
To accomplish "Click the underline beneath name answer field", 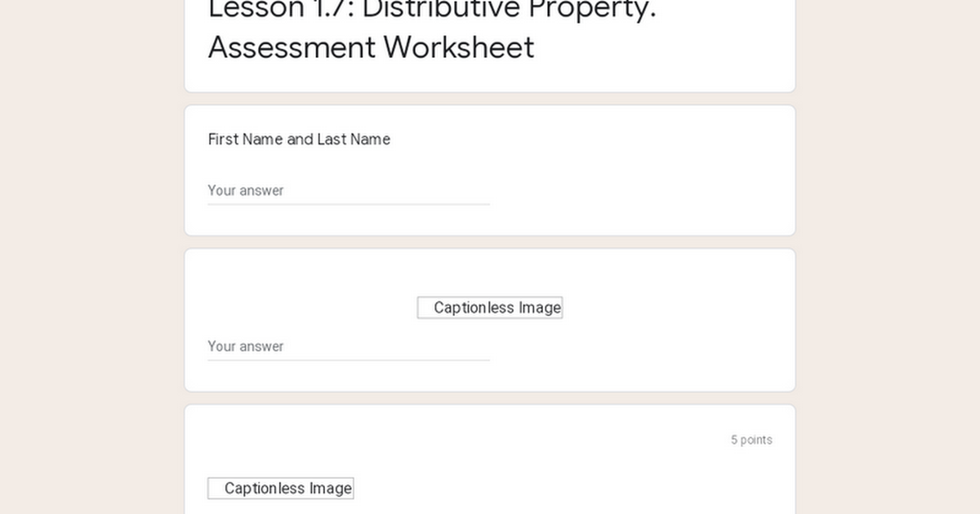I will pos(349,204).
